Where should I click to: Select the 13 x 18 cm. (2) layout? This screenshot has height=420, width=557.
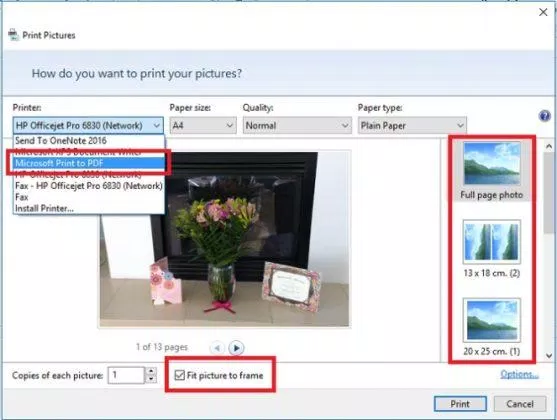[492, 249]
